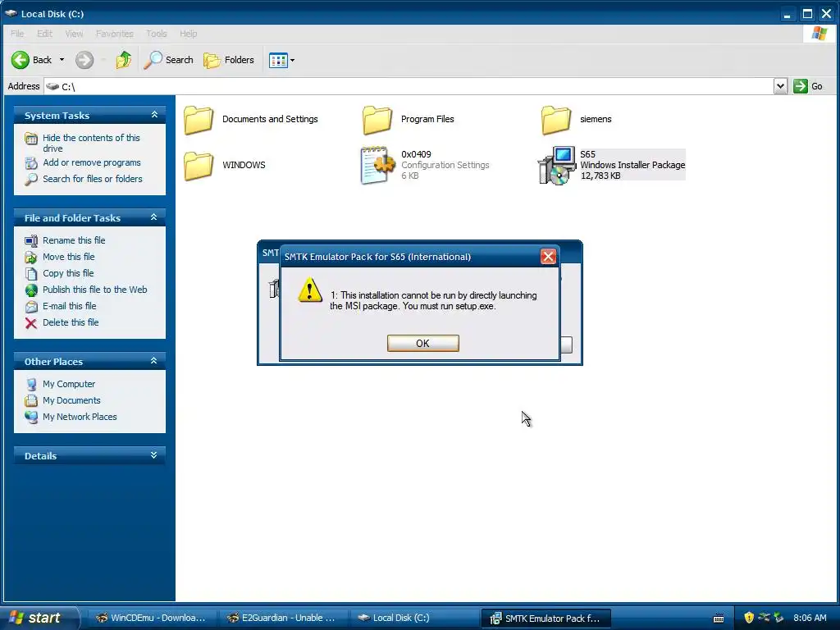Switch to SMTK Emulator Pack taskbar button
Image resolution: width=840 pixels, height=630 pixels.
(546, 619)
